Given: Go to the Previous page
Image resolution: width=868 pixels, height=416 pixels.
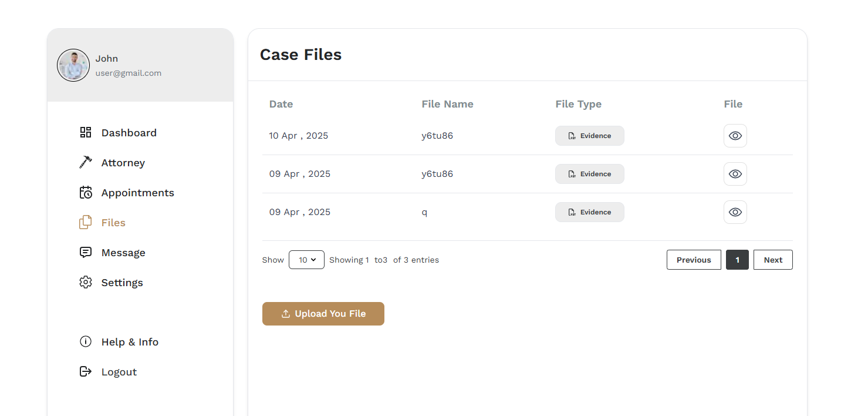Looking at the screenshot, I should pyautogui.click(x=694, y=260).
